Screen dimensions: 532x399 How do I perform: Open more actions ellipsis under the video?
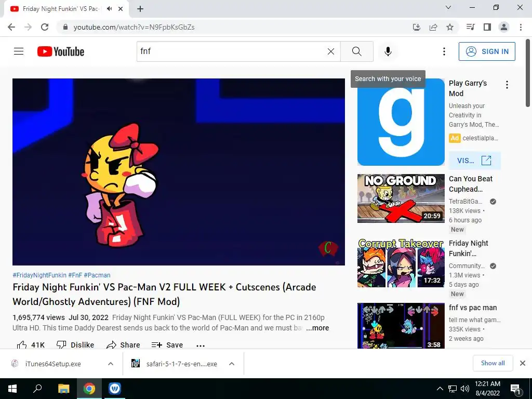tap(201, 345)
